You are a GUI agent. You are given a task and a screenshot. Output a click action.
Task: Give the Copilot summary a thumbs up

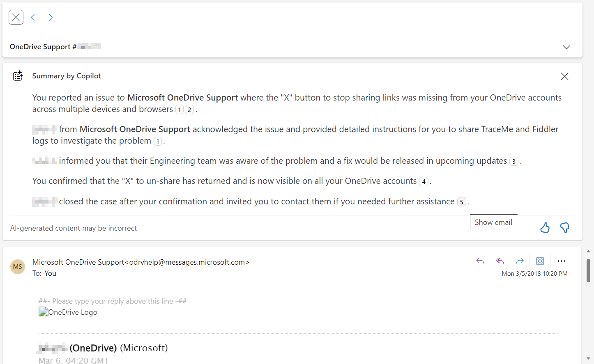545,228
